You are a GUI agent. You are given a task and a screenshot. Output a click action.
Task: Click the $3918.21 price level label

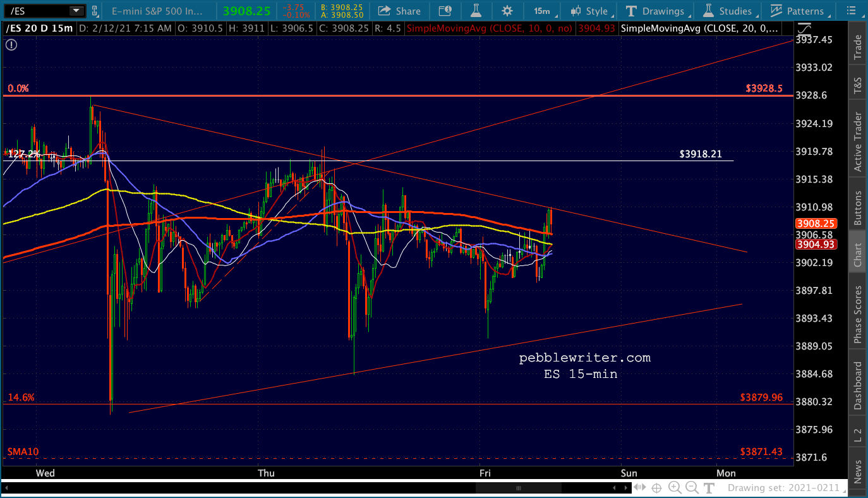[x=701, y=154]
